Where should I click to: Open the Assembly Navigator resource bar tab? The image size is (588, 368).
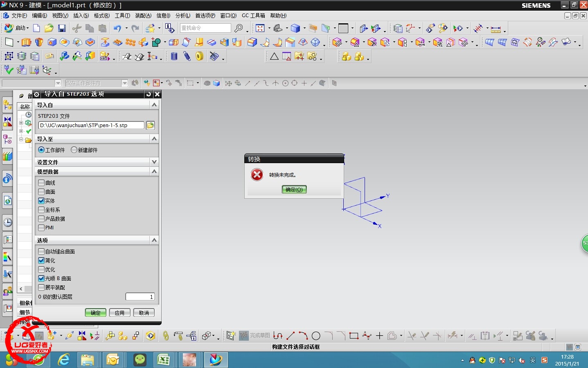(x=7, y=105)
